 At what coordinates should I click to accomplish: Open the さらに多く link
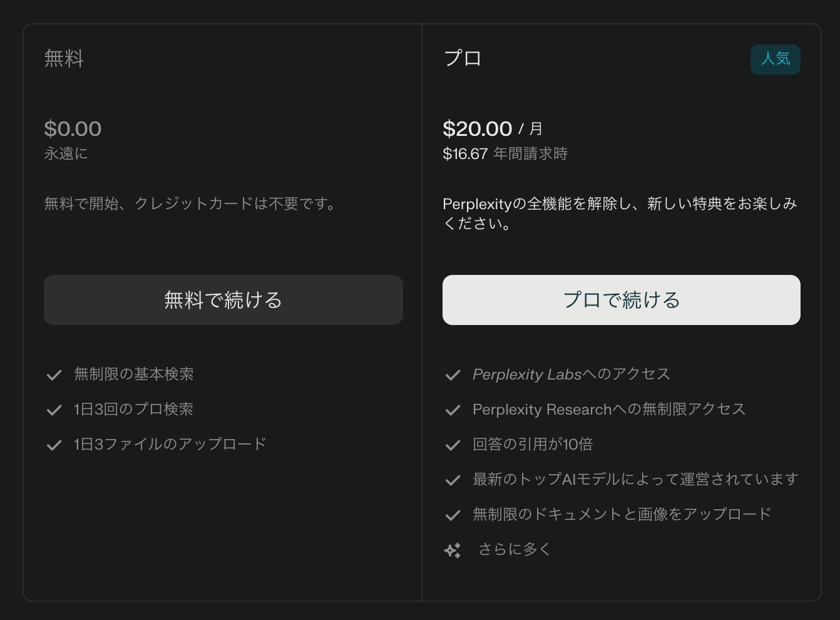pyautogui.click(x=515, y=549)
